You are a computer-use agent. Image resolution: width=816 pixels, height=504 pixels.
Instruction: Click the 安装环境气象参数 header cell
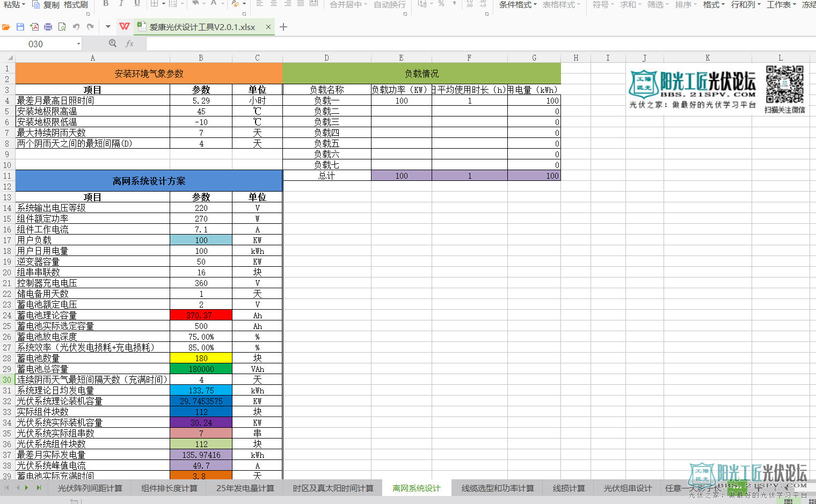[149, 74]
